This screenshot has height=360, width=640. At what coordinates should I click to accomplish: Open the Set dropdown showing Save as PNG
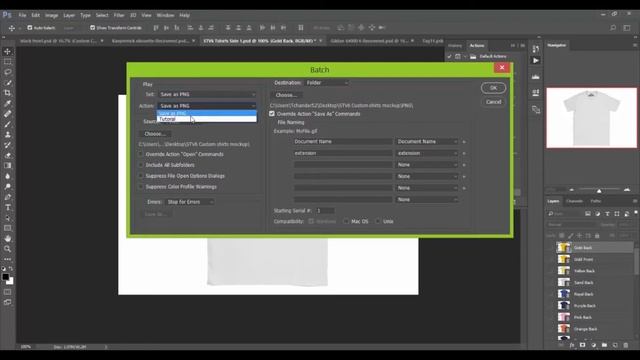click(207, 94)
